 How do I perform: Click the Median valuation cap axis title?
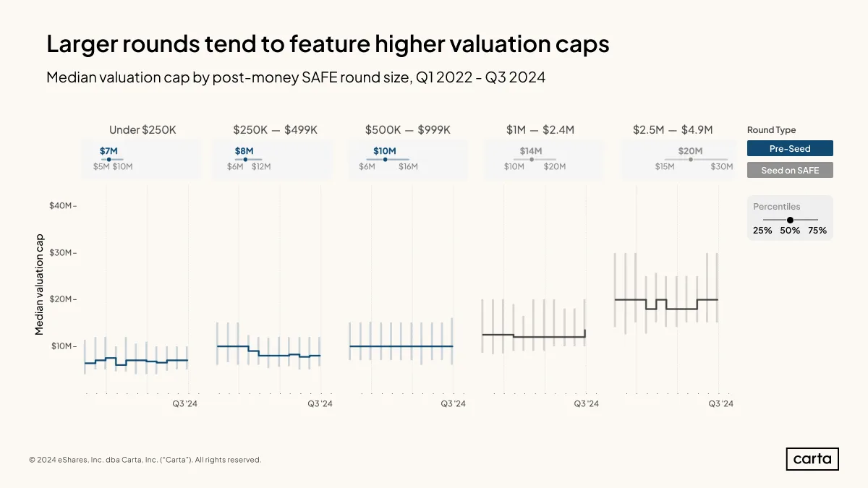pos(40,283)
